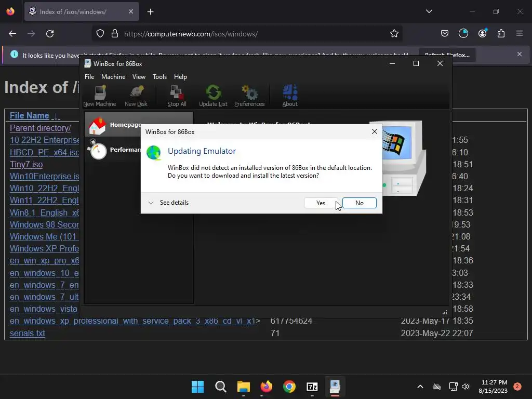532x399 pixels.
Task: Show hidden system tray icons
Action: click(x=420, y=387)
